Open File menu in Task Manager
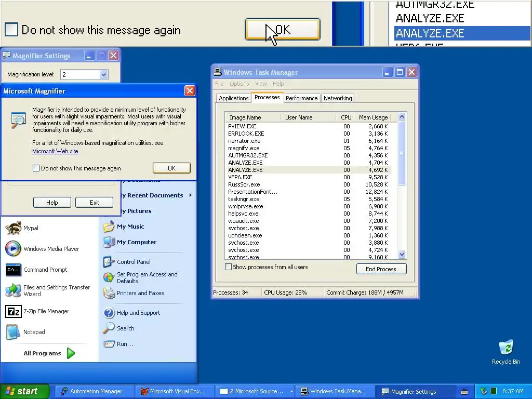532x399 pixels. (x=220, y=84)
